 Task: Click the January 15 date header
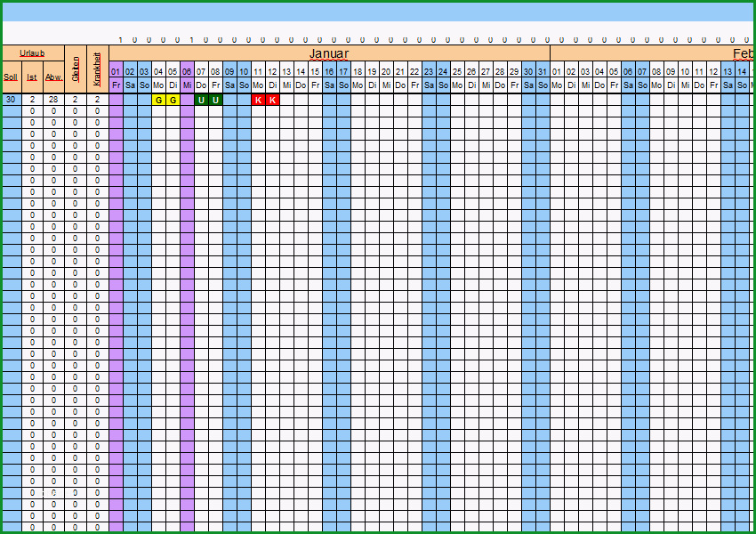click(316, 71)
